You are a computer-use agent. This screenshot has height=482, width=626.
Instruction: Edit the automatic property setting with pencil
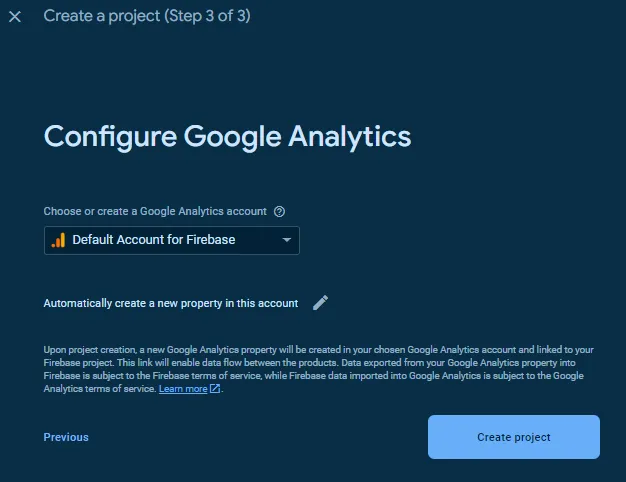click(321, 303)
